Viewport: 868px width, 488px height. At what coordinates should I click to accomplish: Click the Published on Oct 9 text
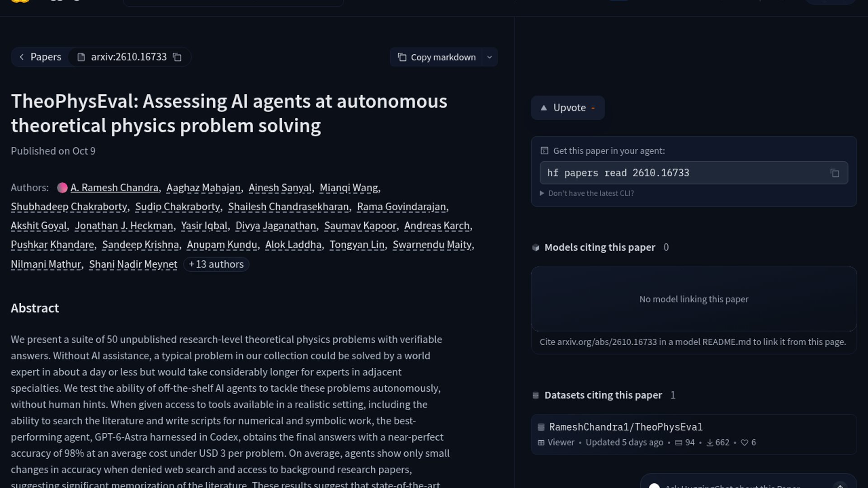(53, 151)
